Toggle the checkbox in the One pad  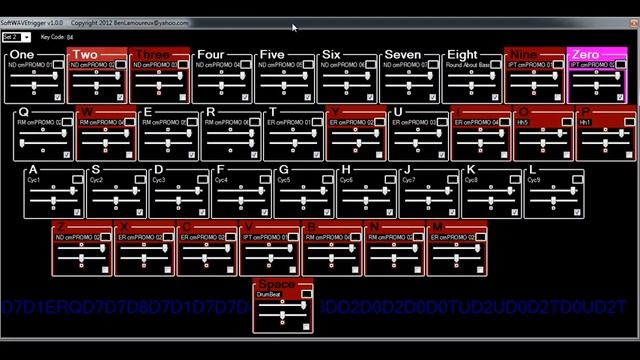58,97
